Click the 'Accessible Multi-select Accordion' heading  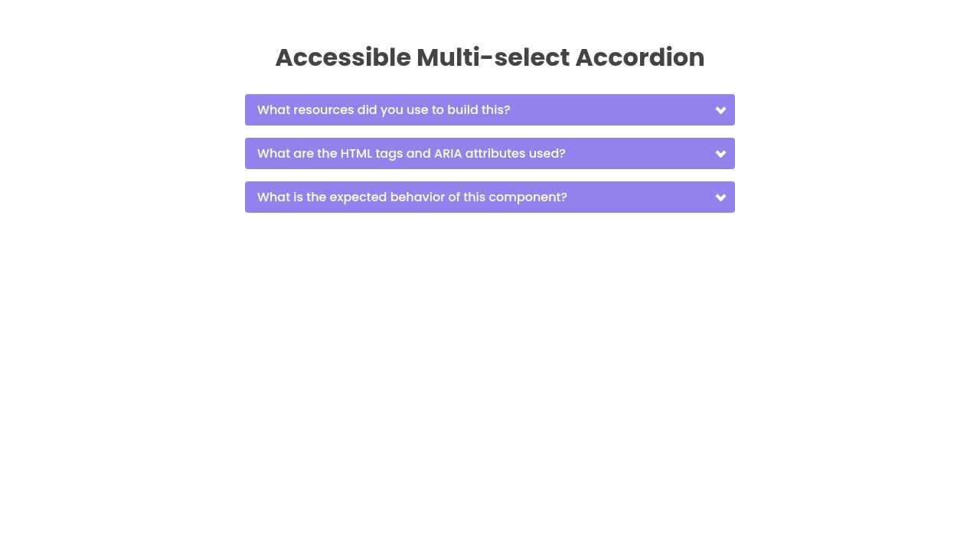(x=490, y=57)
